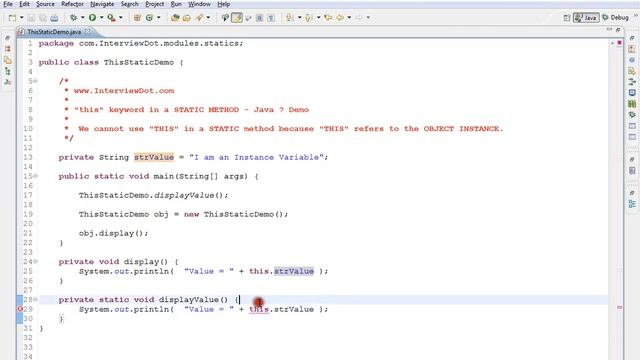Open the New Java Class dropdown arrow
This screenshot has width=640, height=360.
coord(159,18)
